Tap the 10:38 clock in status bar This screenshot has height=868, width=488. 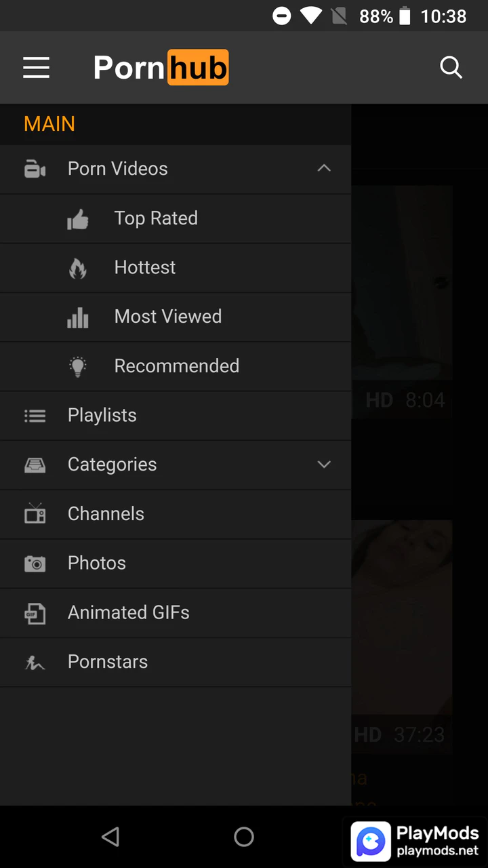coord(443,16)
